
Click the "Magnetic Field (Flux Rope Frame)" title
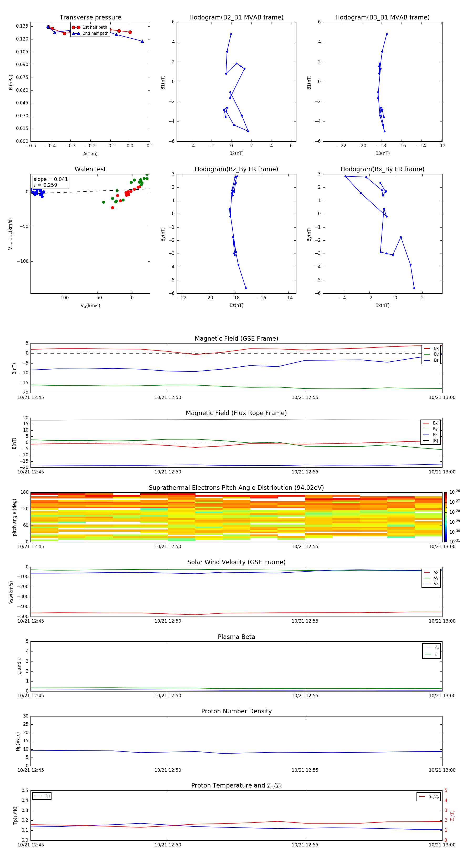tap(236, 413)
